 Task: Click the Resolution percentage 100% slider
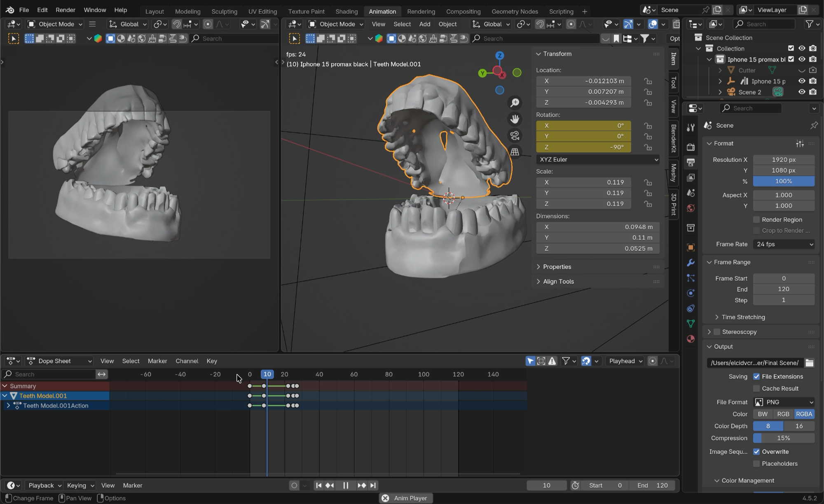click(x=784, y=181)
